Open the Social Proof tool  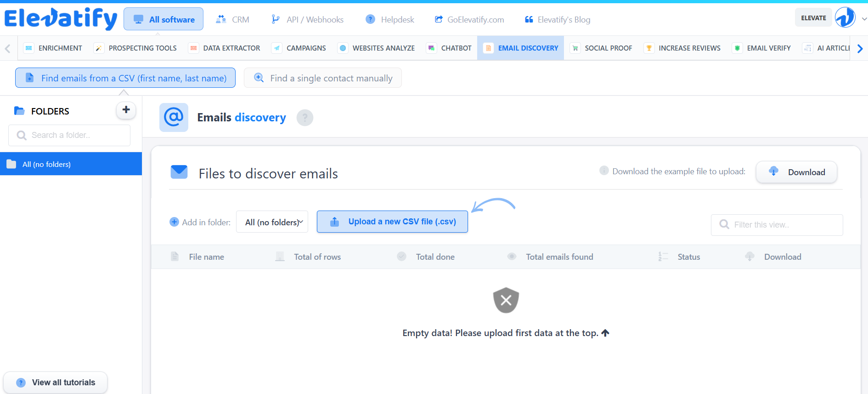[601, 48]
